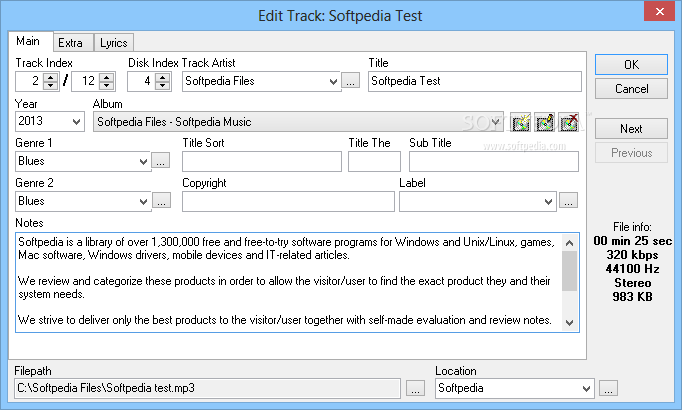
Task: Confirm changes with OK button
Action: coord(631,65)
